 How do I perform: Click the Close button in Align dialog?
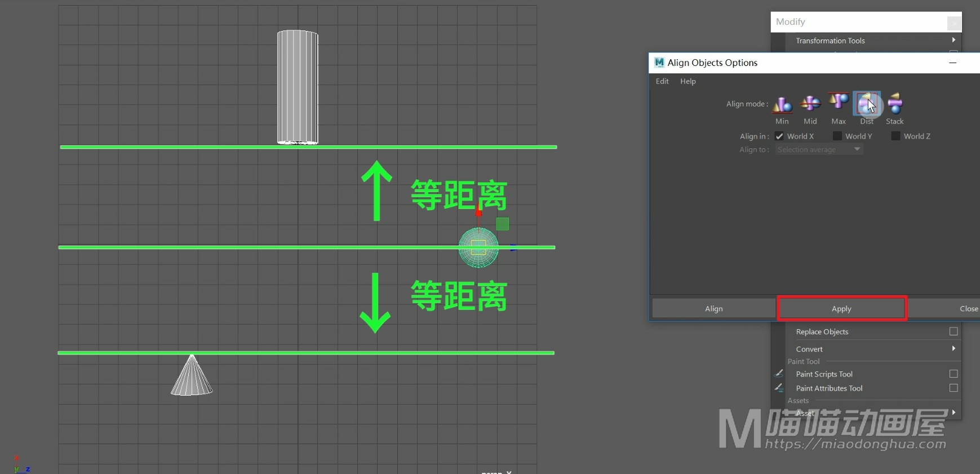[x=944, y=308]
